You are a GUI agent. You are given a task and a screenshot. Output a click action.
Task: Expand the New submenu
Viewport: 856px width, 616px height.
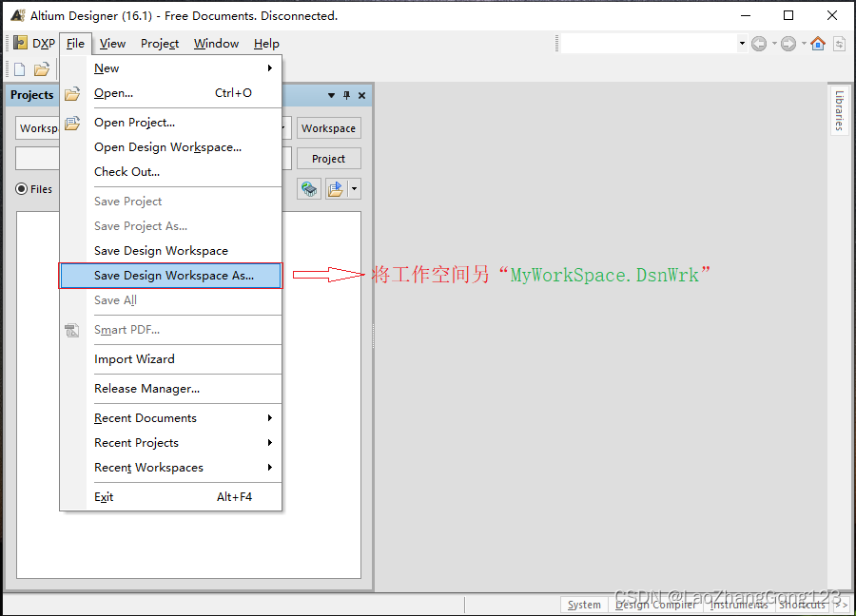point(270,68)
